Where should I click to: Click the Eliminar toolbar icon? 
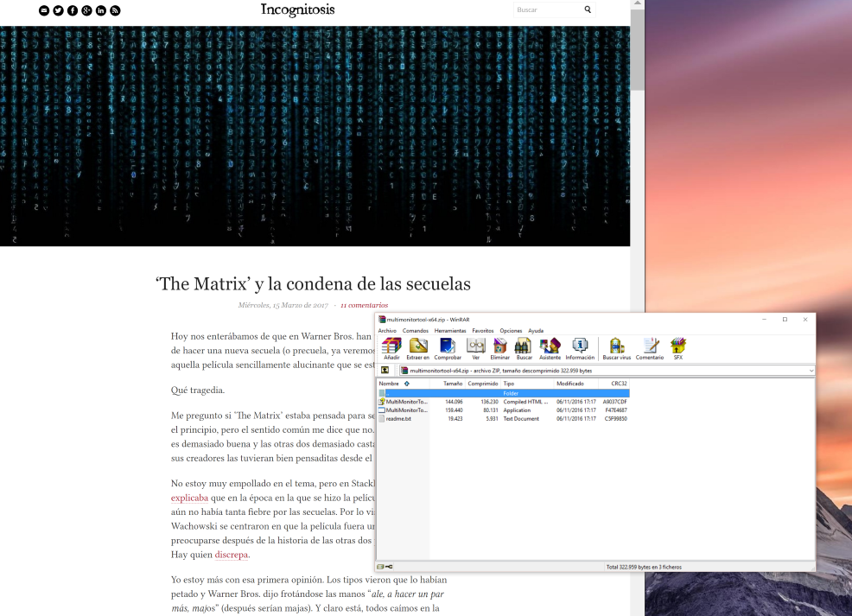pos(499,348)
